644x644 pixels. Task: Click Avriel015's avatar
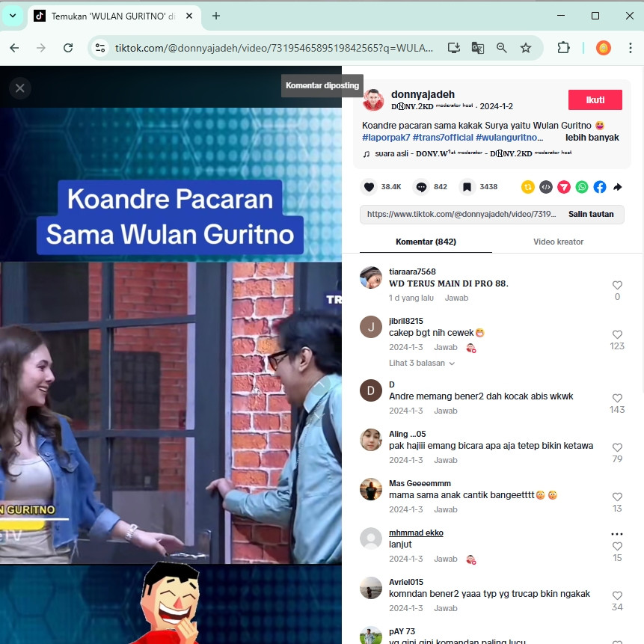click(371, 588)
